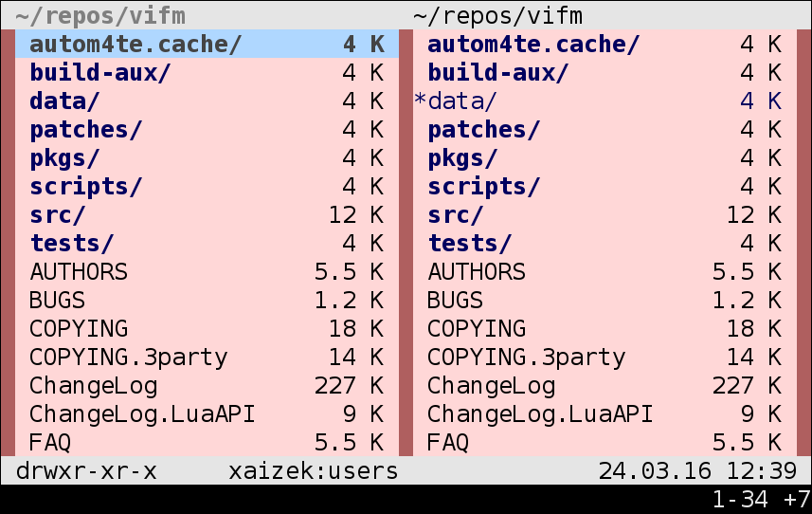Click AUTHORS file in left pane
This screenshot has width=812, height=514.
[207, 271]
